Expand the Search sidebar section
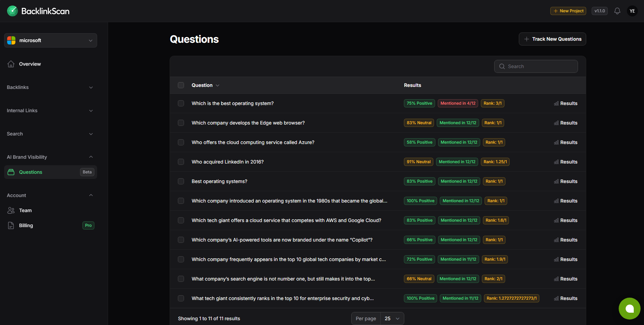This screenshot has height=325, width=644. coord(50,134)
